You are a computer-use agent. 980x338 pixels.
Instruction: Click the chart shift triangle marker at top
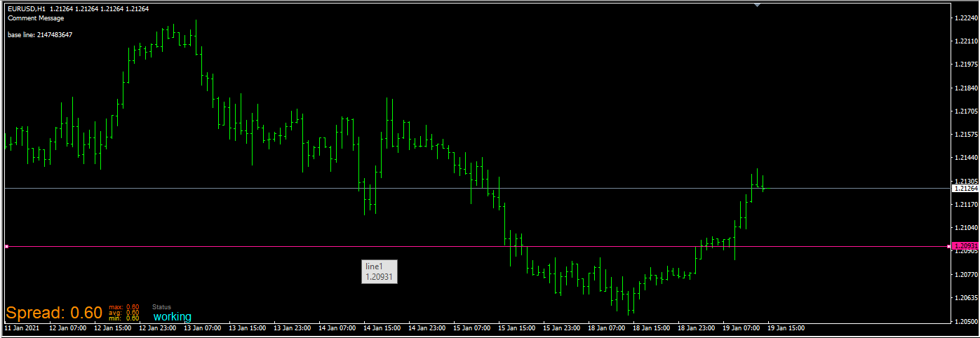(757, 5)
